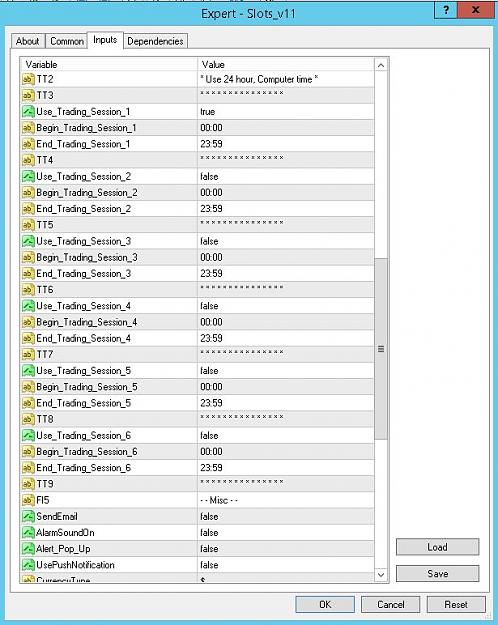498x625 pixels.
Task: Select the TT7 variable row name
Action: (45, 354)
